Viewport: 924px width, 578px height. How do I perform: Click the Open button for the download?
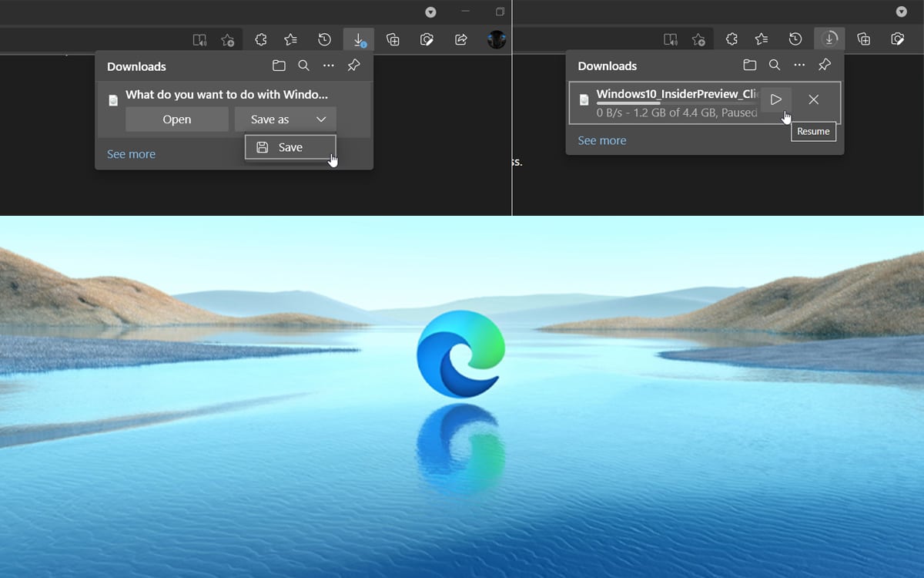click(177, 119)
